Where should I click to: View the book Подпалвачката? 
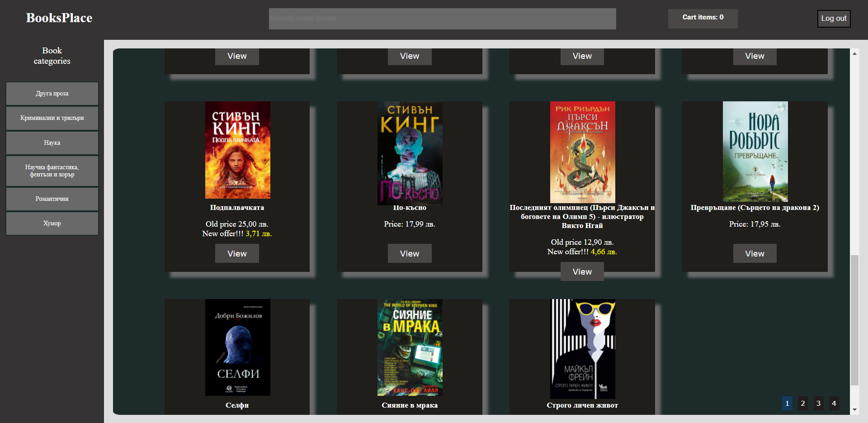(237, 253)
